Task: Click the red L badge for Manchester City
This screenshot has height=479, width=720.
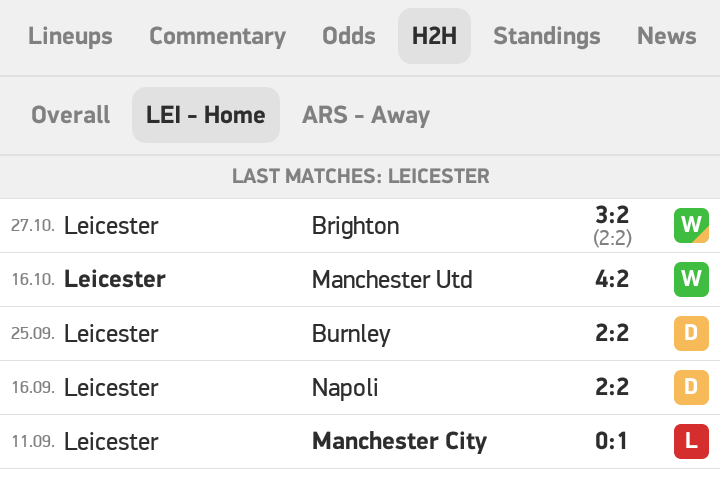Action: point(691,441)
